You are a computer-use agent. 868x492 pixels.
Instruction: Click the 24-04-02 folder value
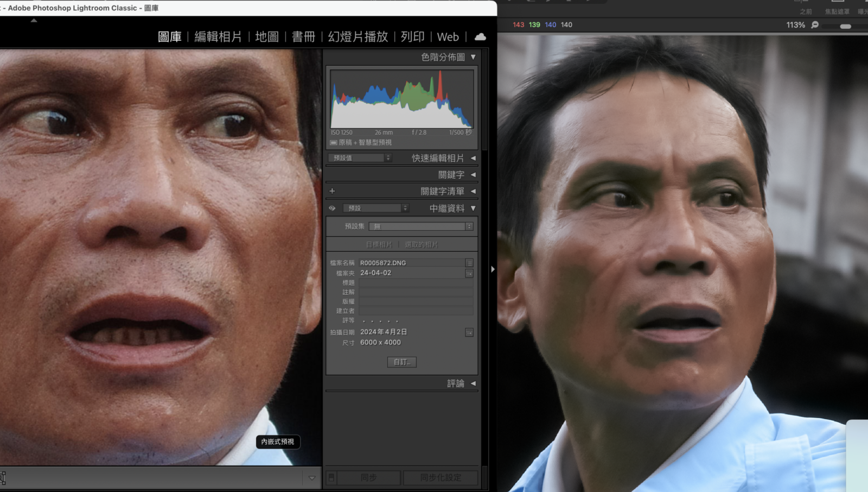tap(375, 273)
